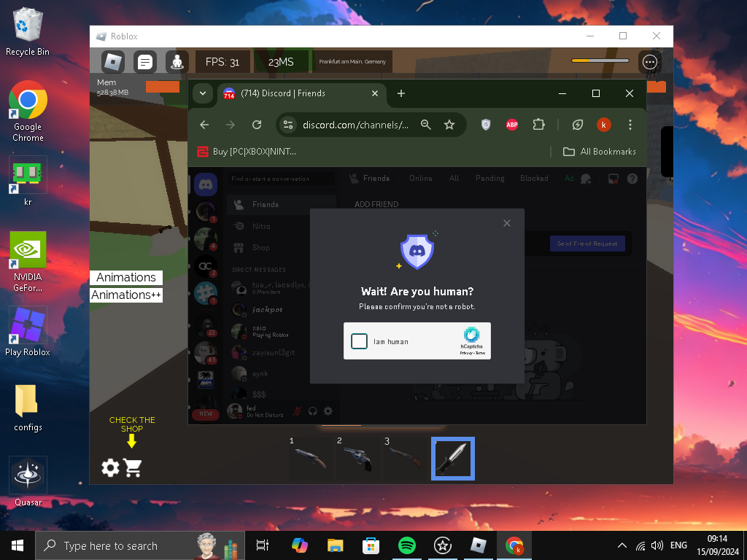Click the Animations button in Roblox

pyautogui.click(x=126, y=277)
